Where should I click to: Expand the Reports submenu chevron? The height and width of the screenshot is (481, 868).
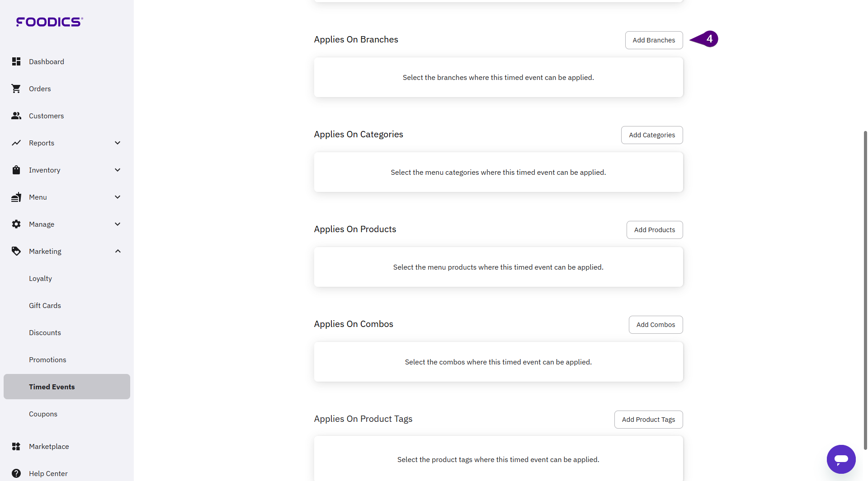click(118, 143)
